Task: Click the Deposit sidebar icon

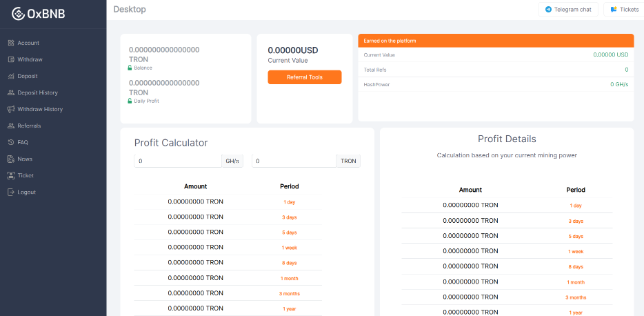Action: pyautogui.click(x=11, y=76)
